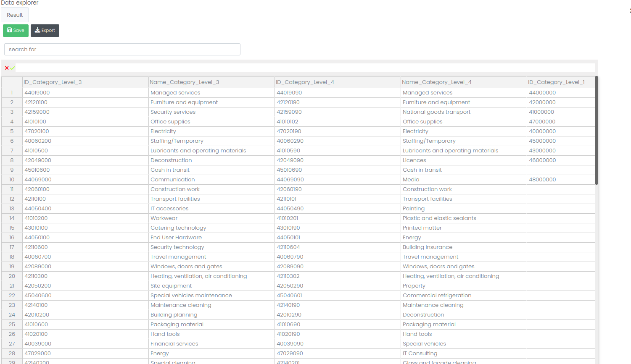
Task: Select row number 15 header
Action: click(12, 228)
